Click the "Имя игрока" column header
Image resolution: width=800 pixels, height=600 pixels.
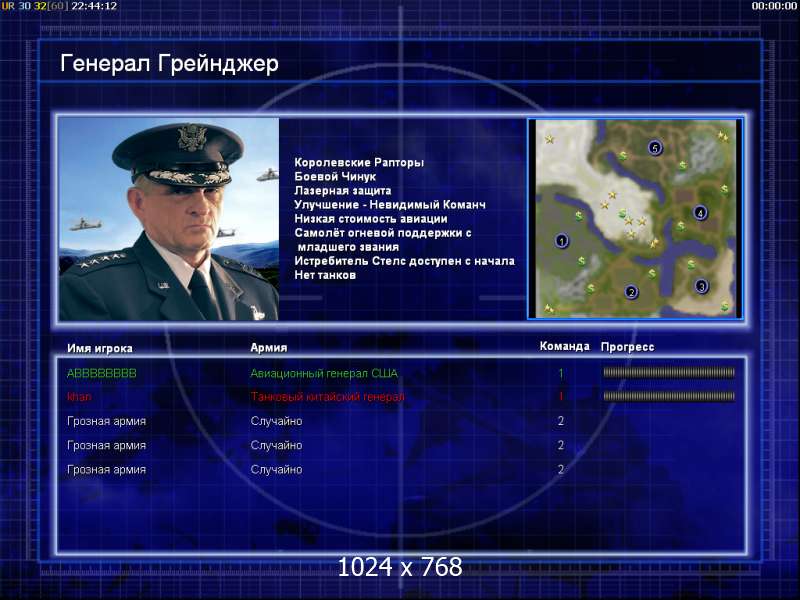(100, 348)
